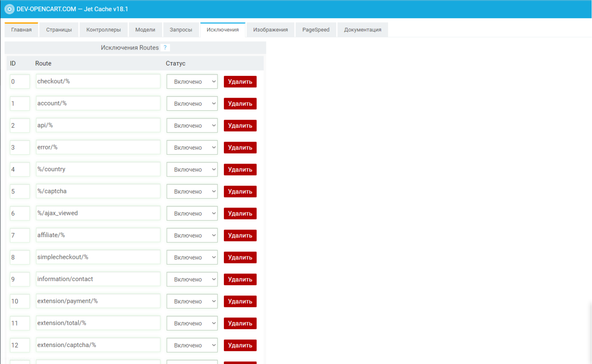The height and width of the screenshot is (364, 592).
Task: Switch to the Главная tab
Action: (21, 30)
